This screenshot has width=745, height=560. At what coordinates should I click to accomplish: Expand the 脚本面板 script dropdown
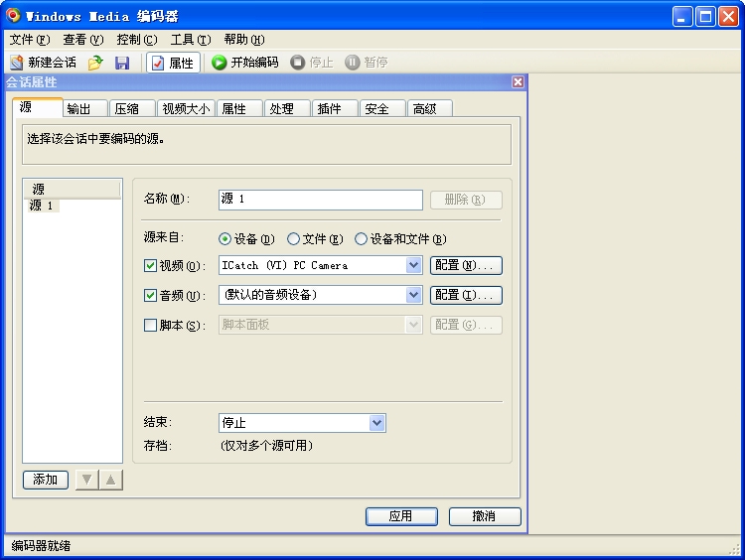[414, 325]
